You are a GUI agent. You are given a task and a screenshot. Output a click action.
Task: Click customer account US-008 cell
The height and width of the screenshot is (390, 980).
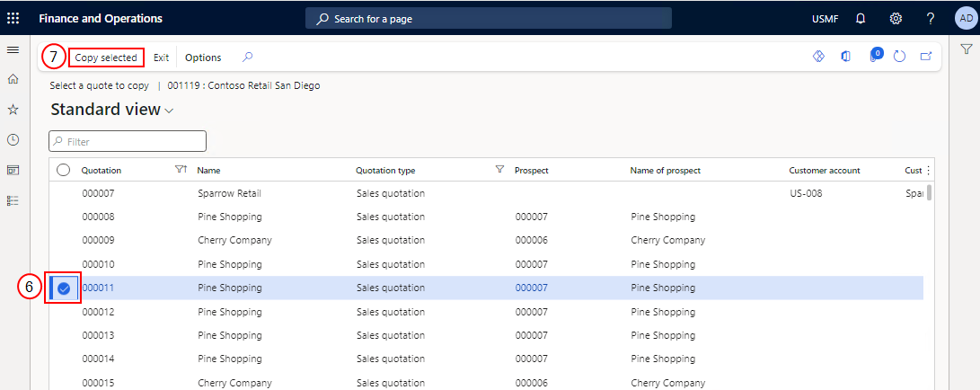click(x=806, y=193)
